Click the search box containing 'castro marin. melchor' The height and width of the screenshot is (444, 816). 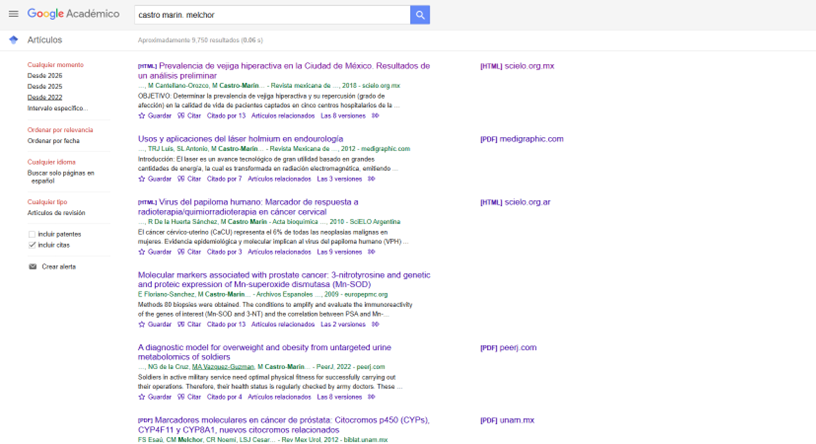point(270,15)
